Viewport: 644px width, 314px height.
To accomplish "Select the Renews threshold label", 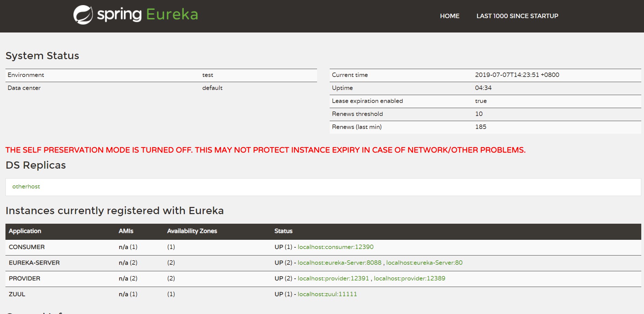I will tap(357, 114).
